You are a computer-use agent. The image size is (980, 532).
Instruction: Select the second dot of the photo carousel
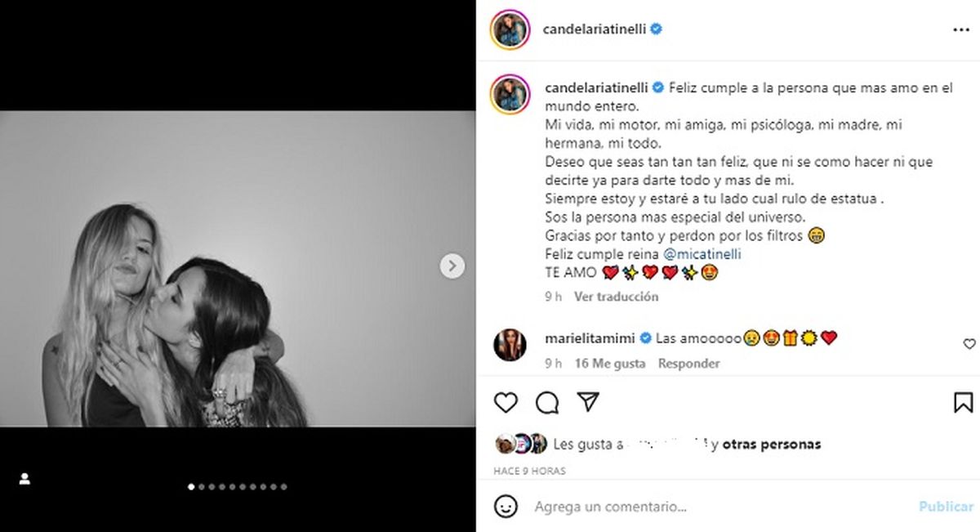click(201, 487)
